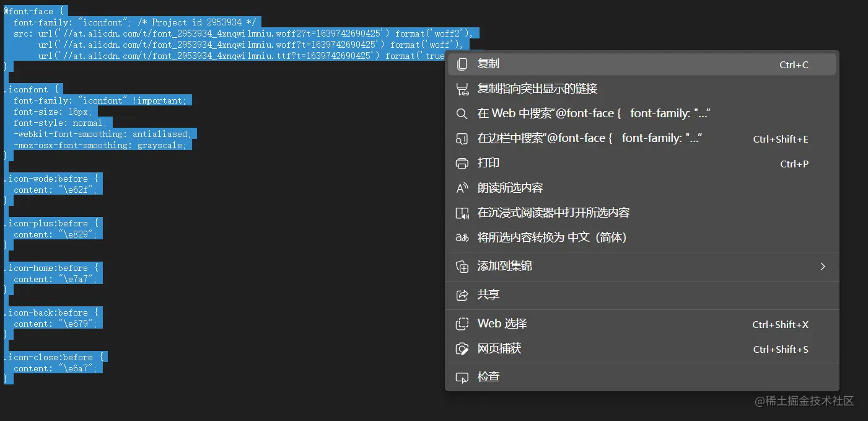Click the link-copy icon beside 复制指向突出显示的链接
The image size is (868, 421).
click(462, 89)
